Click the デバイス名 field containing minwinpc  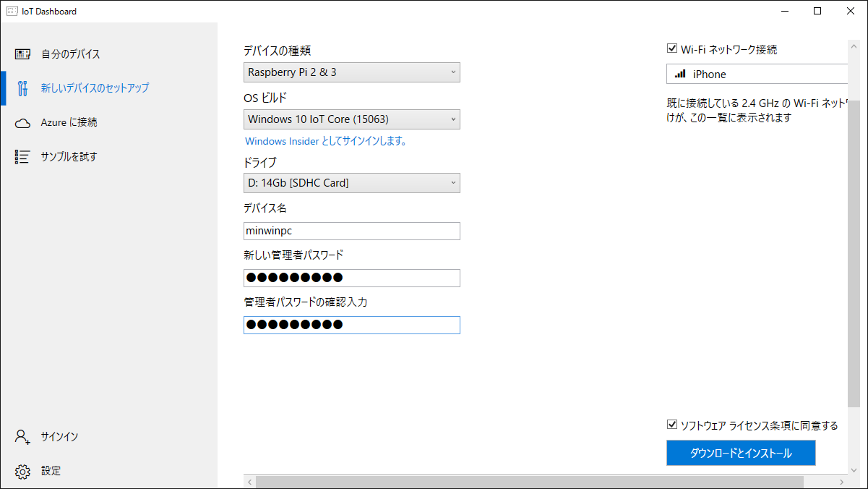(x=351, y=231)
